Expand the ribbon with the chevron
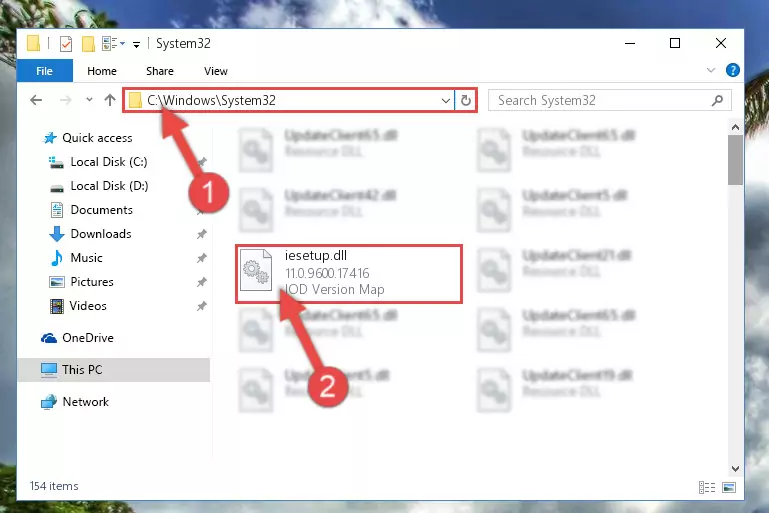Screen dimensions: 769x513 (711, 70)
